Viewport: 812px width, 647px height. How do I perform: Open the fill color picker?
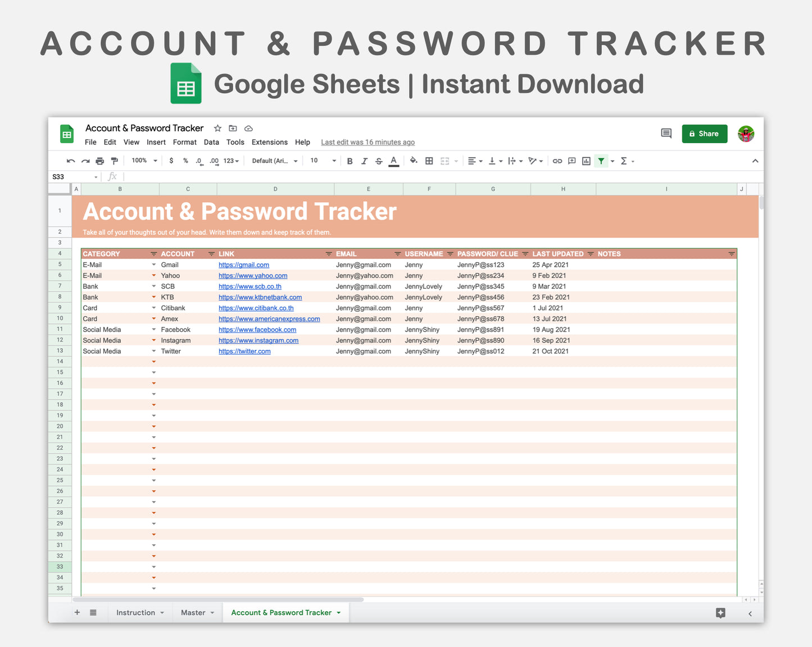[414, 161]
